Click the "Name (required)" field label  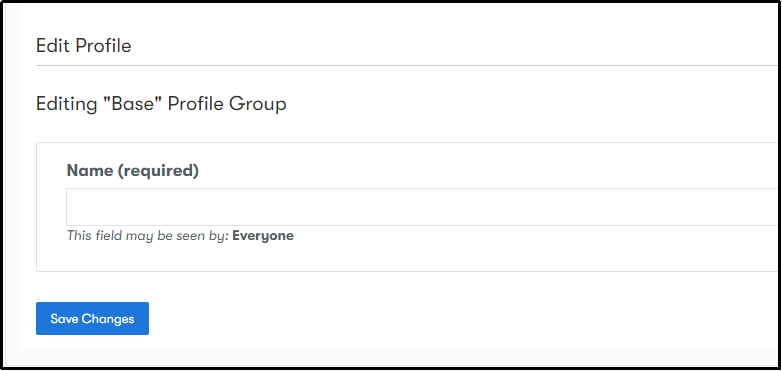point(133,171)
